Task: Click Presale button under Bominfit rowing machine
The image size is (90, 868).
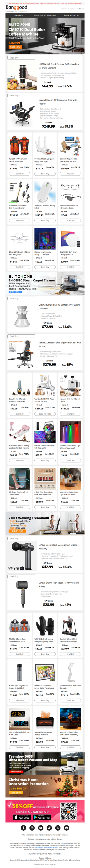Action: click(70, 174)
